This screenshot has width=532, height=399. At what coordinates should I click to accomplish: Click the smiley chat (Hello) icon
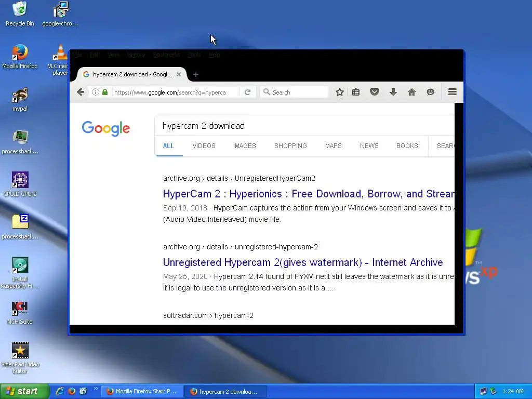[x=431, y=92]
